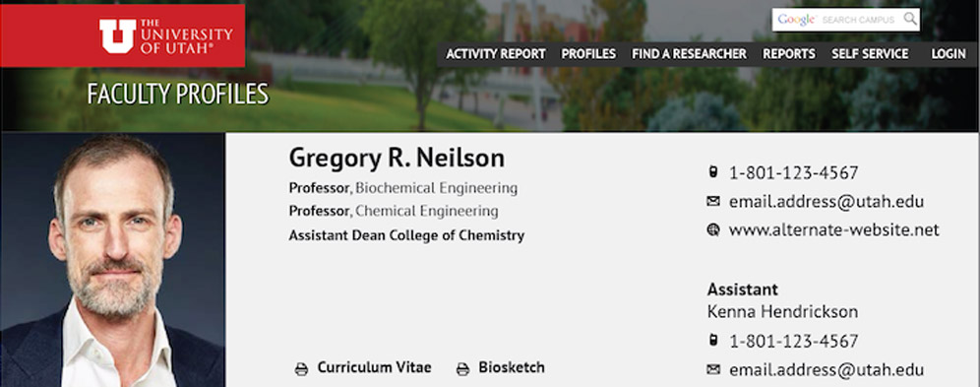Open the Activity Report menu item
The image size is (980, 387).
click(496, 54)
